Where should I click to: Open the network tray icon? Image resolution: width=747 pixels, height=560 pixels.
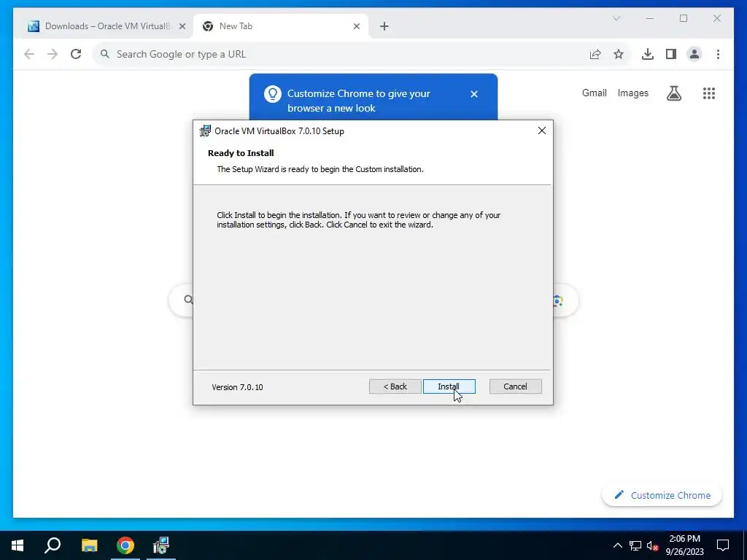tap(635, 545)
